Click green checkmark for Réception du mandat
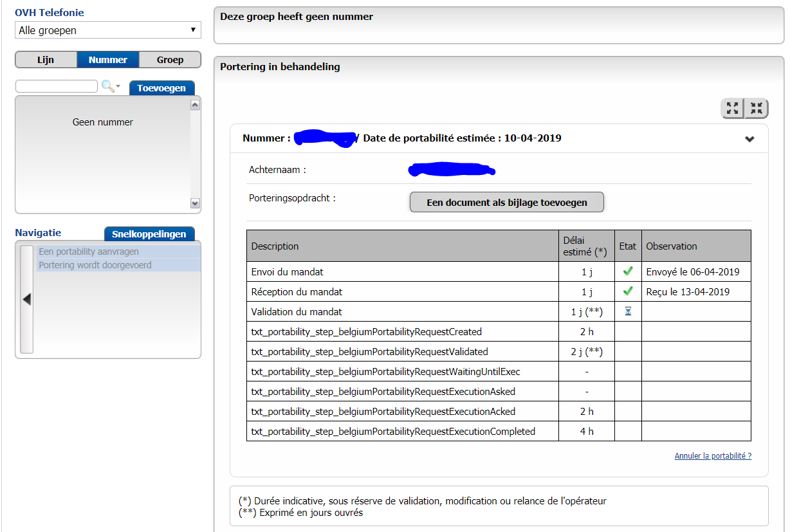Screen dimensions: 790x532 pyautogui.click(x=628, y=291)
